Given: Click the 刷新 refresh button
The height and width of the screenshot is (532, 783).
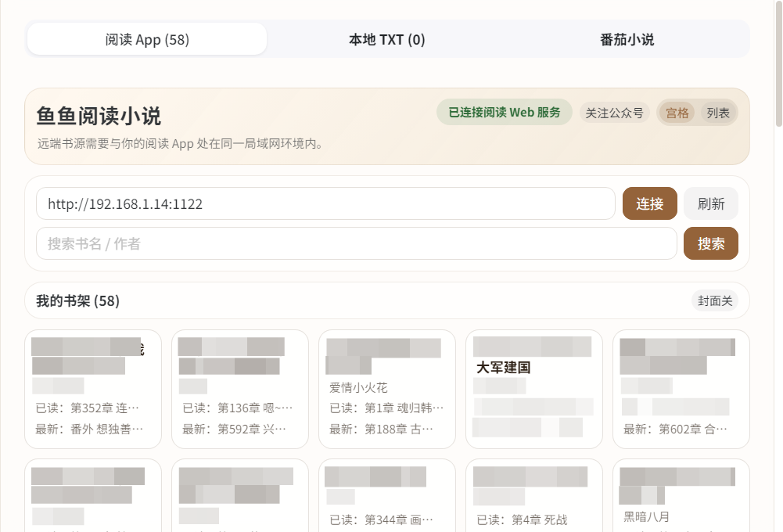Looking at the screenshot, I should [711, 203].
